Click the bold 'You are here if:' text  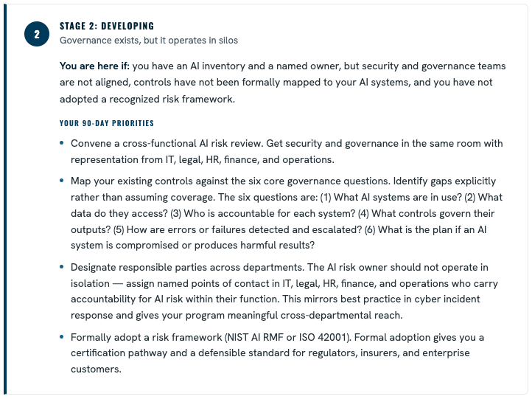(x=94, y=66)
